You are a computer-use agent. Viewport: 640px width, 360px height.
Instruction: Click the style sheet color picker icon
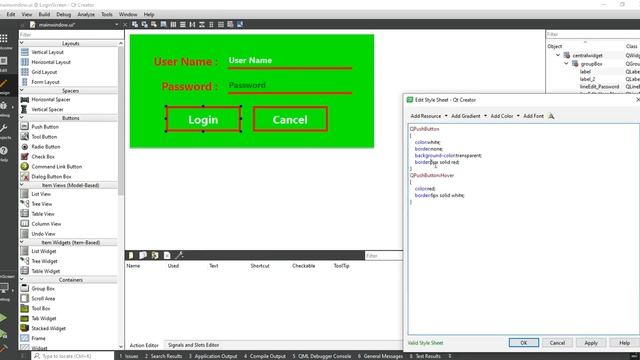551,116
